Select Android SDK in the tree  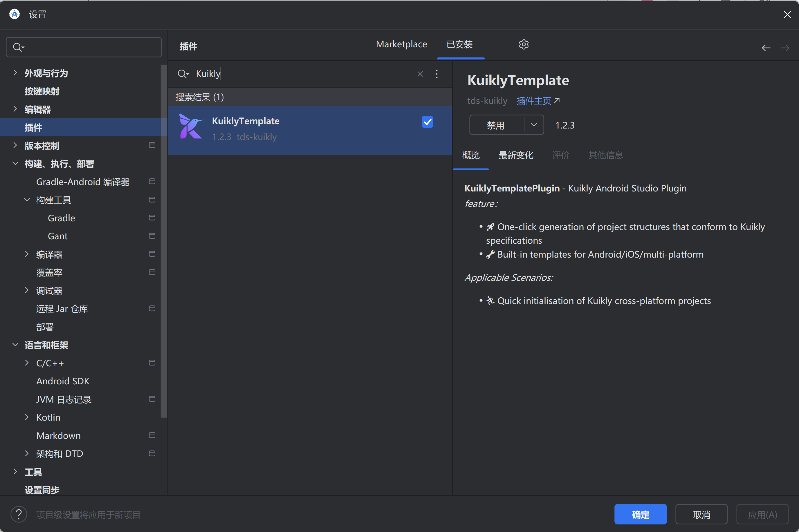(63, 381)
